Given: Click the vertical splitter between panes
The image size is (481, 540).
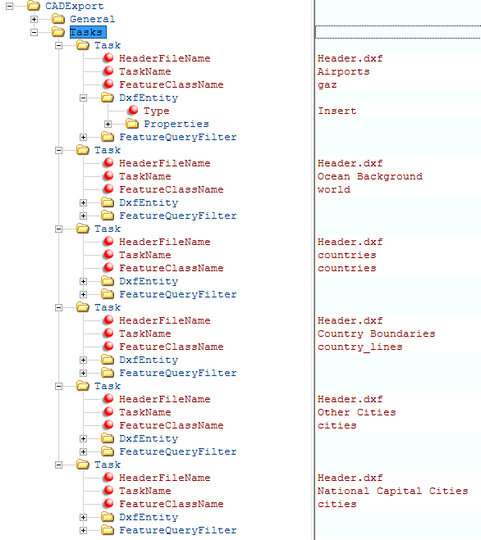Looking at the screenshot, I should 314,270.
